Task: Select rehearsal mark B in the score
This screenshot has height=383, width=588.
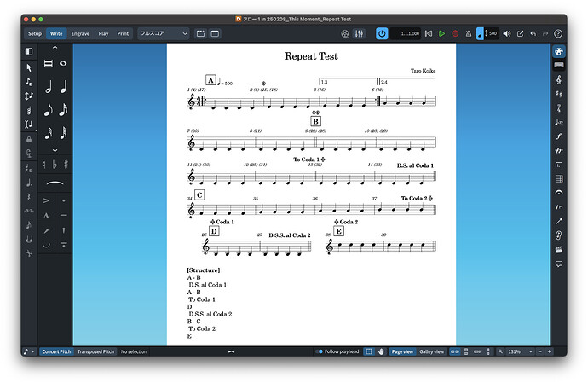Action: [x=316, y=121]
